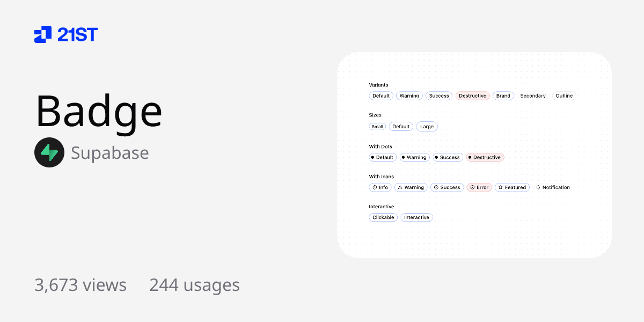Click the warning triangle icon in Warning badge
The image size is (644, 322).
coord(400,187)
